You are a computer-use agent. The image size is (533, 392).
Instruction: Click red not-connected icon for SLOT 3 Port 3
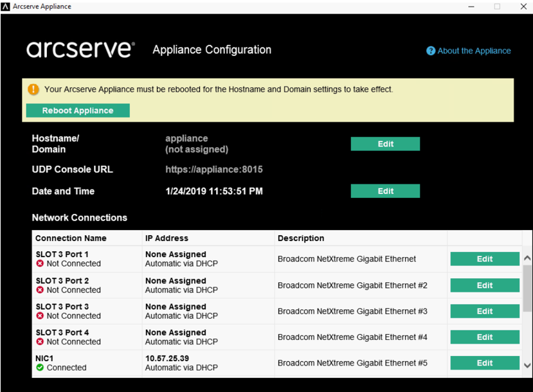[x=40, y=316]
